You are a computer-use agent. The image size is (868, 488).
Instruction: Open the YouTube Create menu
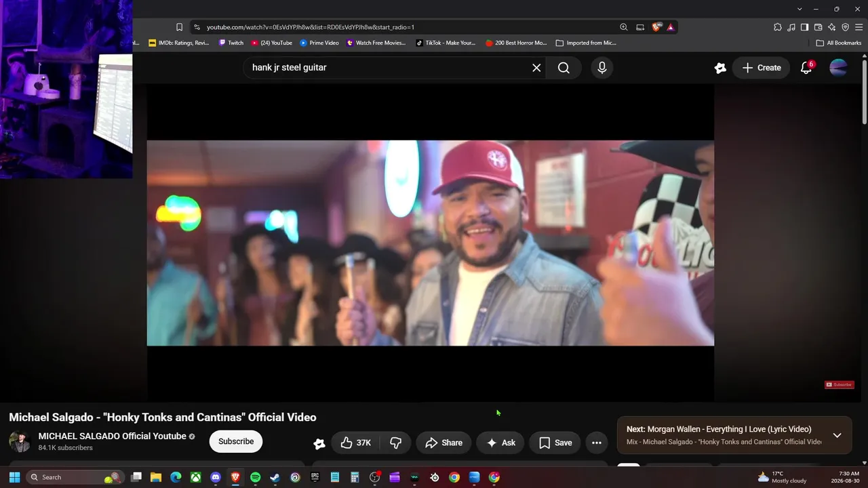coord(762,68)
